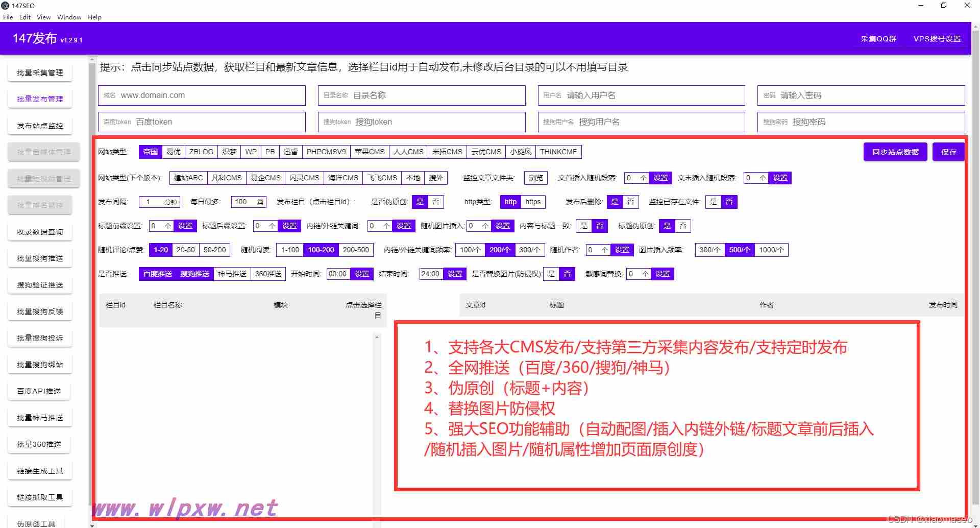Open the File menu
Viewport: 980px width, 528px height.
click(8, 17)
